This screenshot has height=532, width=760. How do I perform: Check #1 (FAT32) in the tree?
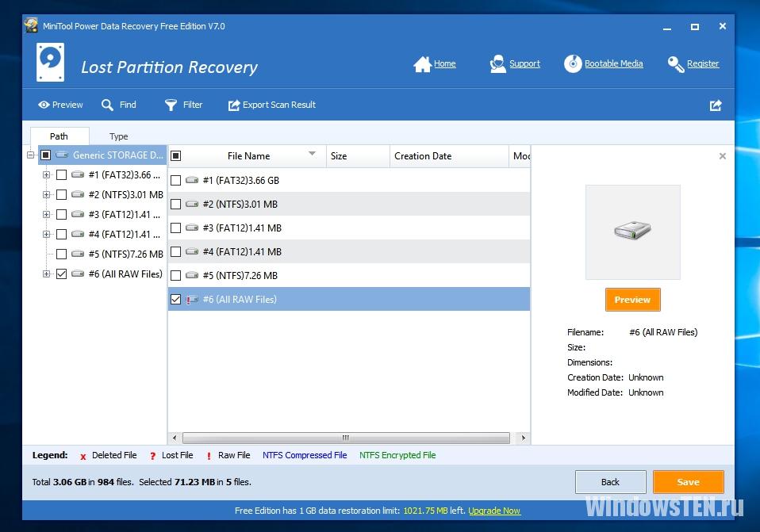pyautogui.click(x=61, y=175)
